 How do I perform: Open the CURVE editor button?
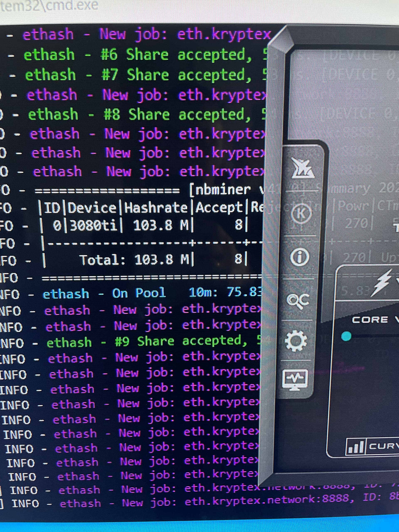(x=383, y=446)
